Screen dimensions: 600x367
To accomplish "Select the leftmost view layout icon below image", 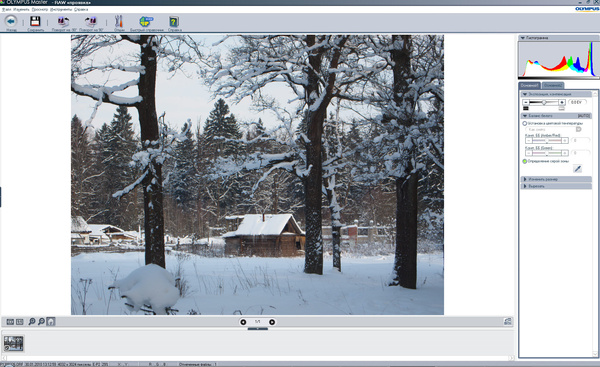I will point(10,322).
